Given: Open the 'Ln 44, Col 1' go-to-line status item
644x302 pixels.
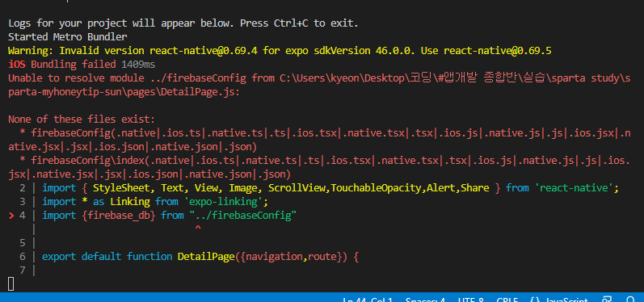Looking at the screenshot, I should pos(368,300).
